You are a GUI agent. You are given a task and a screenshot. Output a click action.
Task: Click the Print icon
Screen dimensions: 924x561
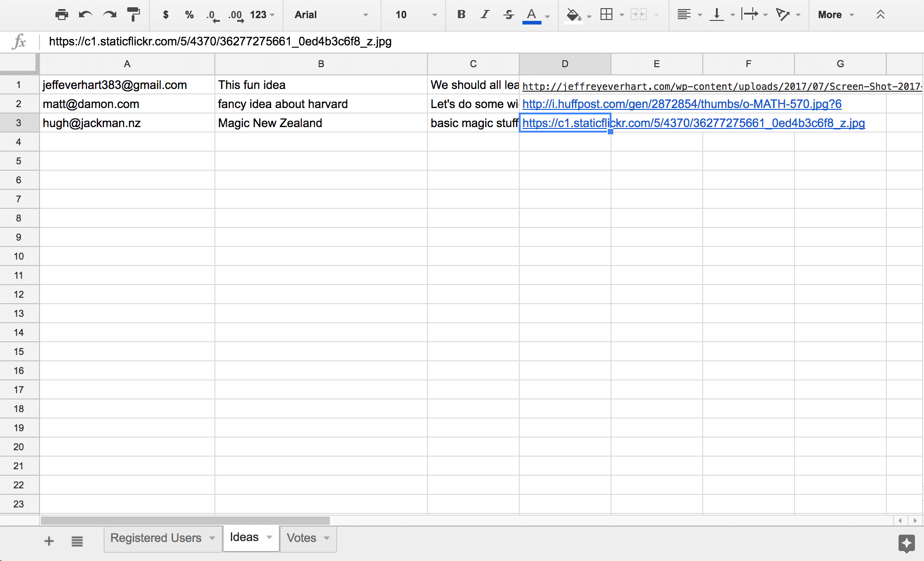point(61,15)
